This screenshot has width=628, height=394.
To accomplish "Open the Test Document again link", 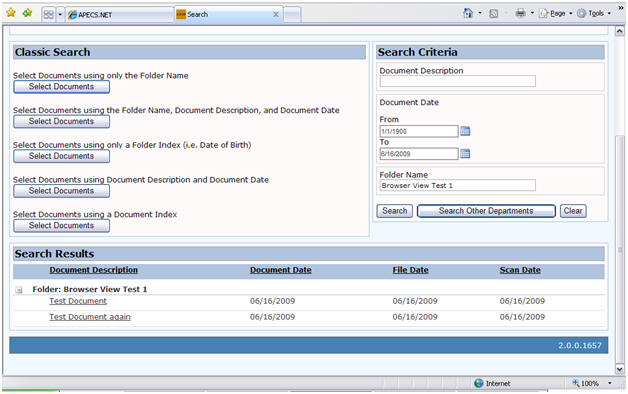I will (90, 317).
